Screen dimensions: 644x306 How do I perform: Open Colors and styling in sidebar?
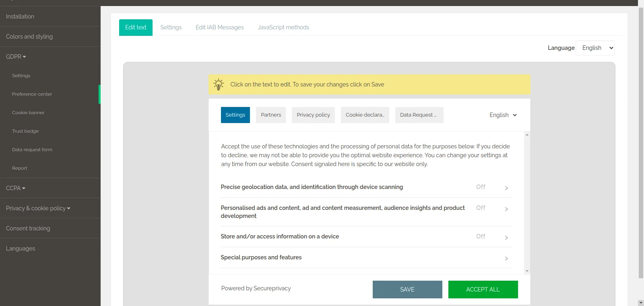click(29, 37)
